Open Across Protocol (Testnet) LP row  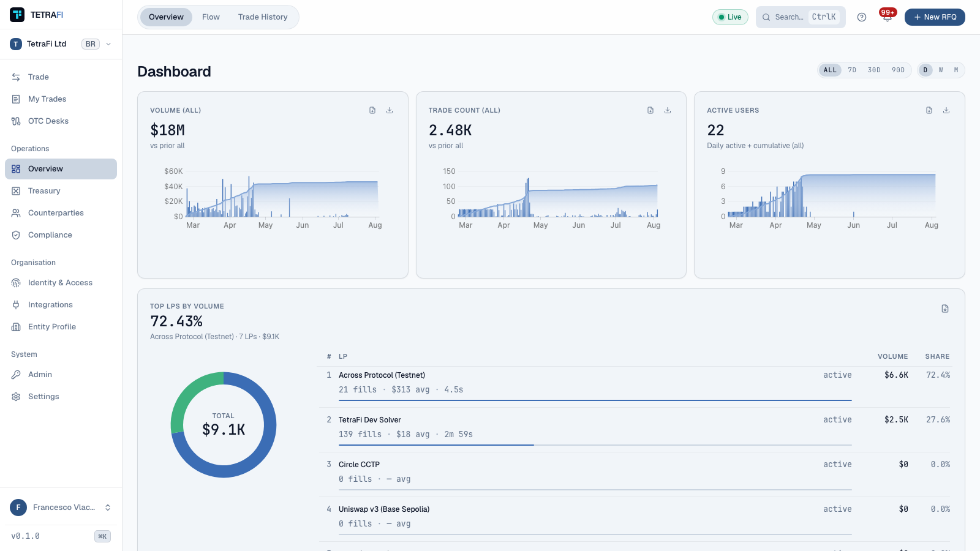(634, 386)
